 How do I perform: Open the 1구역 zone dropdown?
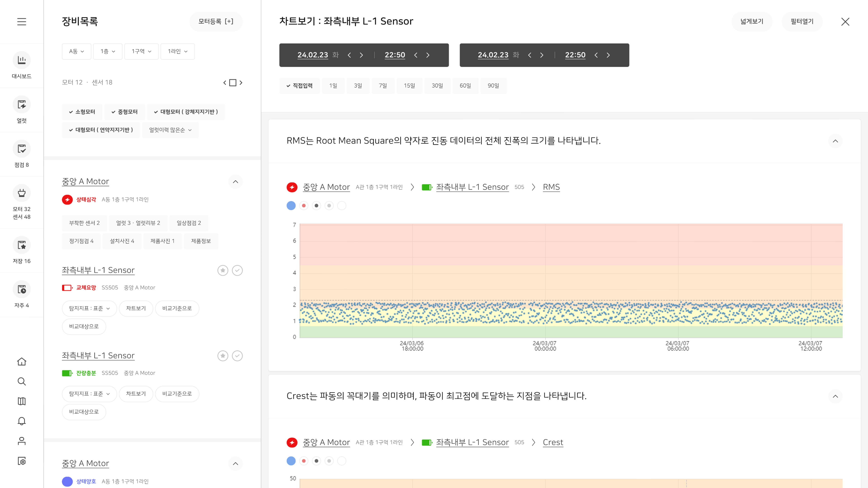point(141,51)
